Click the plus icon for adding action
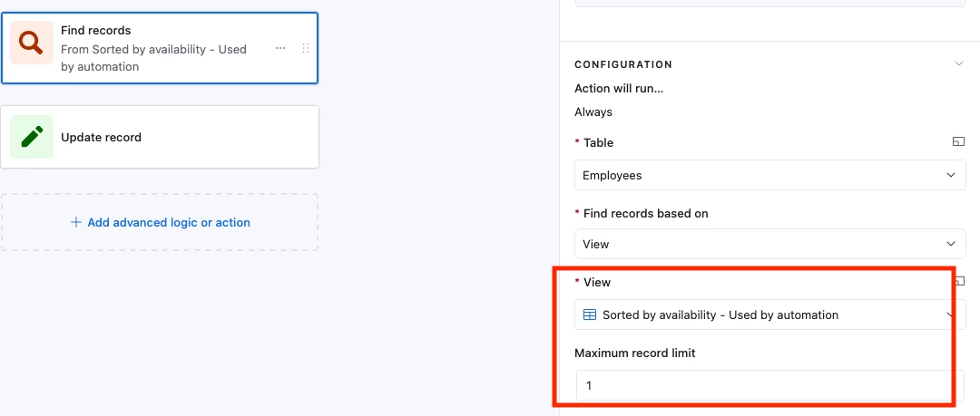 76,222
